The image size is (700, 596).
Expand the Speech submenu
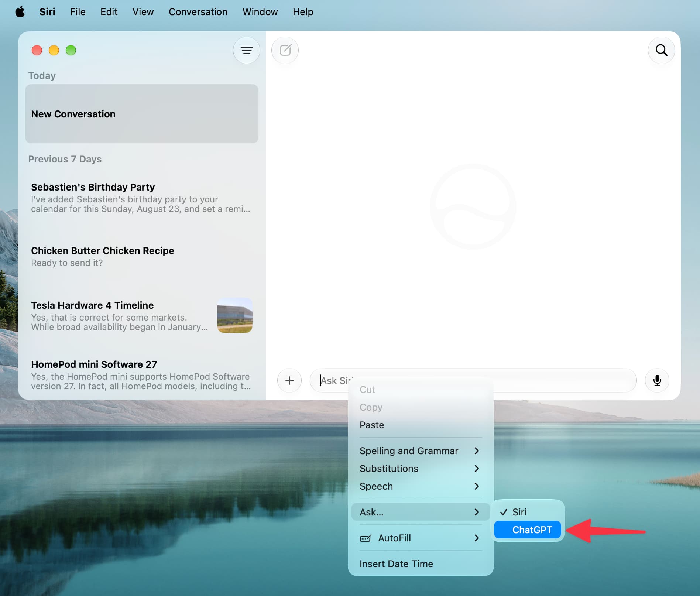coord(421,486)
